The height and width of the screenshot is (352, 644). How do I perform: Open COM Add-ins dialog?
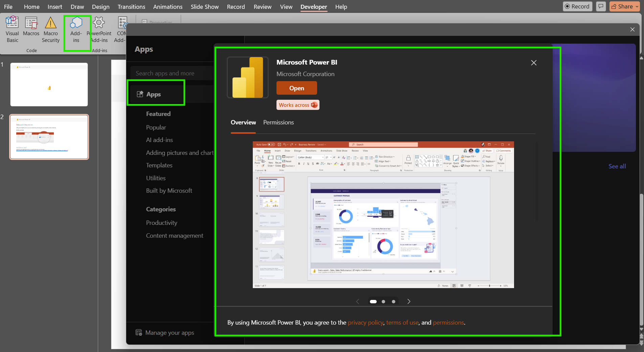[120, 29]
